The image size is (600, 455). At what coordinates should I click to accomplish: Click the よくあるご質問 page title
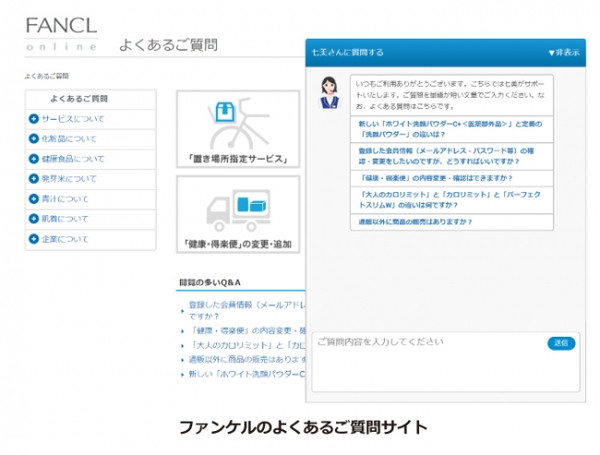tap(168, 45)
